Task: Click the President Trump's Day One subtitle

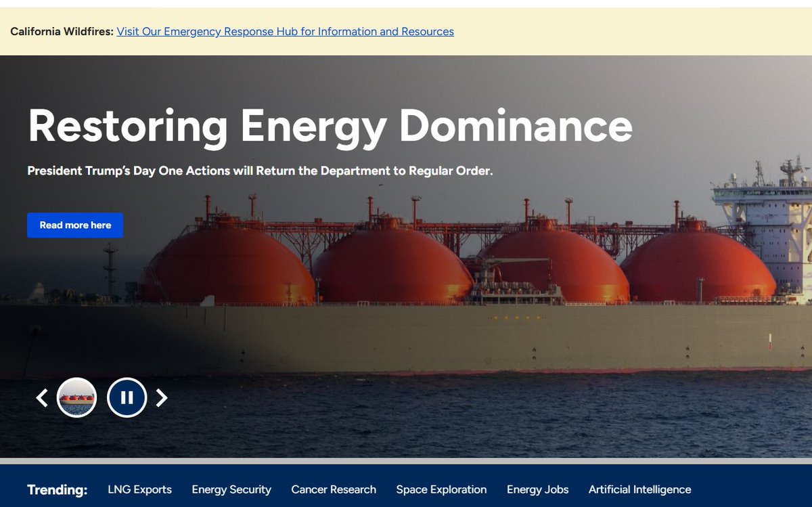Action: coord(261,171)
